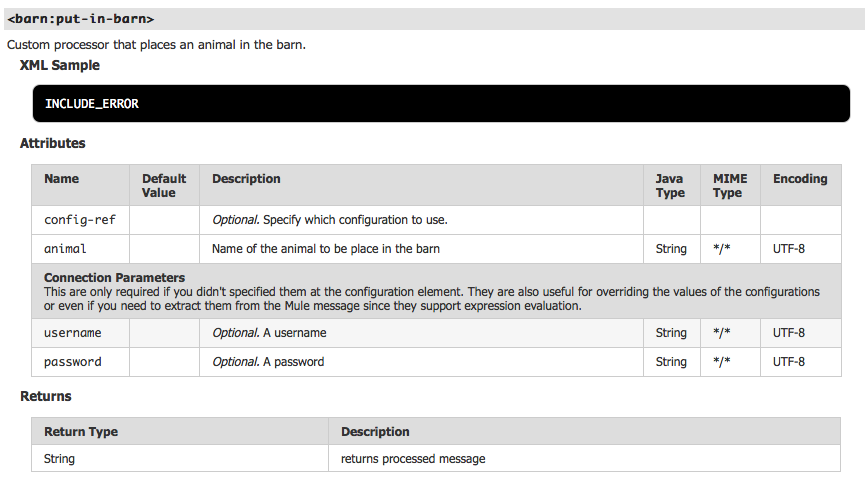Click the Connection Parameters subheading
865x495 pixels.
115,277
